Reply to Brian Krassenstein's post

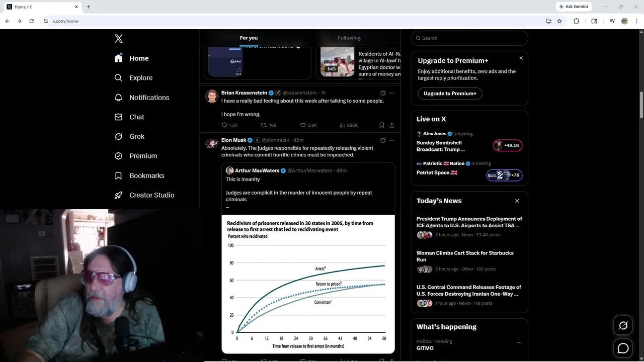tap(229, 125)
